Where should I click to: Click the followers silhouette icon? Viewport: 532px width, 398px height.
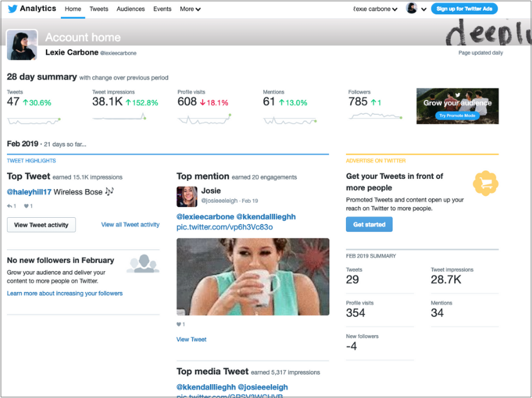pyautogui.click(x=143, y=264)
